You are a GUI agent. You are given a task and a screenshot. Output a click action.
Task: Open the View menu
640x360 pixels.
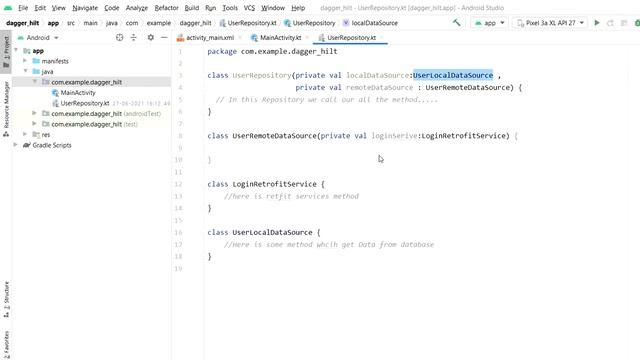pyautogui.click(x=58, y=8)
